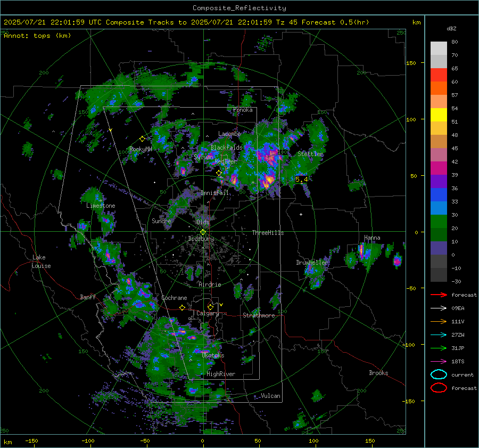
Task: Click the Sundre city label
Action: [x=161, y=221]
